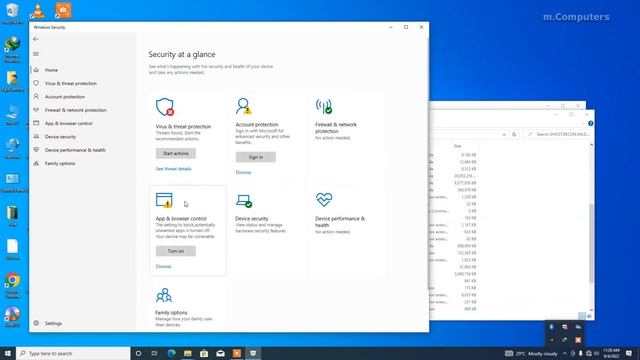The image size is (640, 360).
Task: Select Family options in the sidebar
Action: pos(60,163)
